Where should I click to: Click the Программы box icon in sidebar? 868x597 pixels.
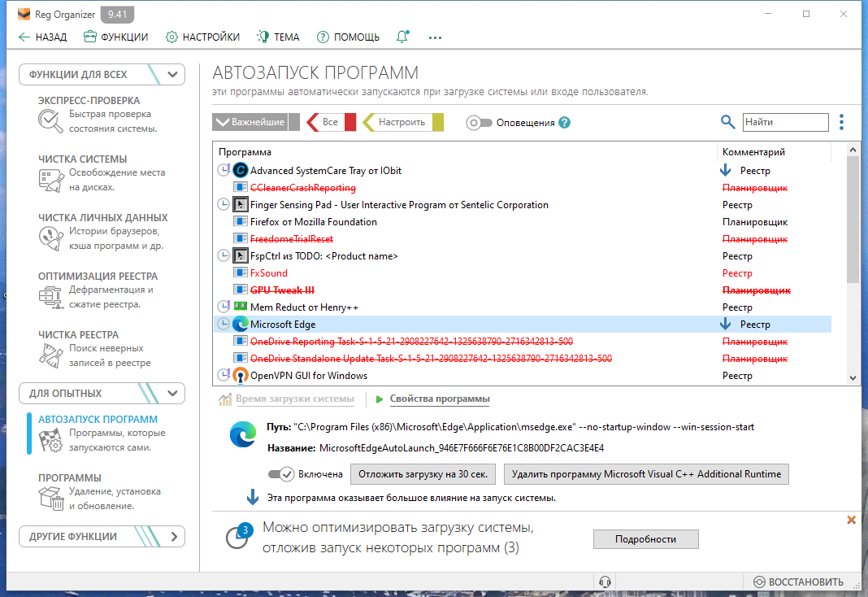coord(51,498)
